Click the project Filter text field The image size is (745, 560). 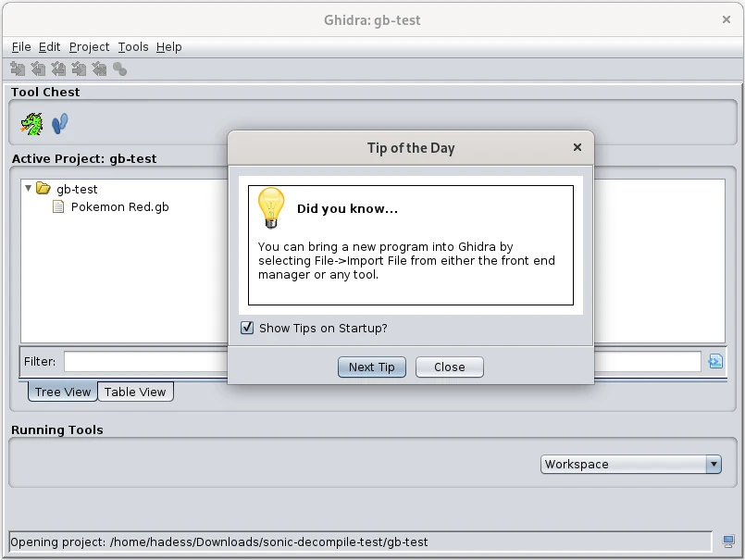[382, 361]
